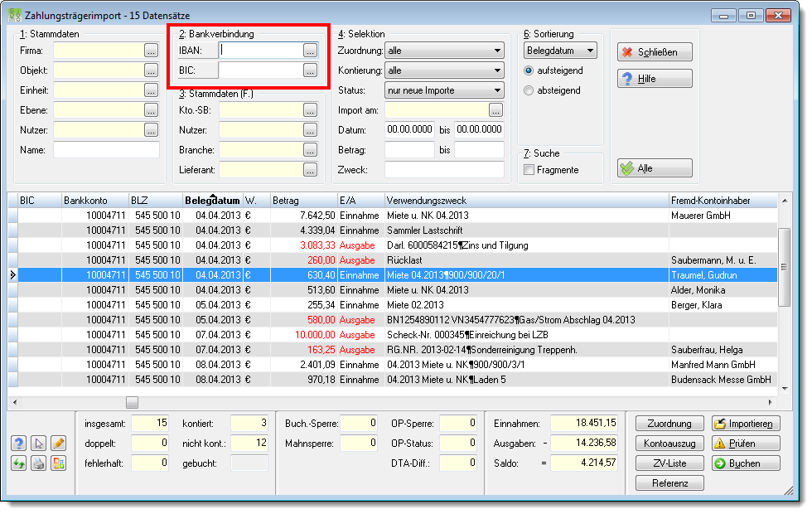812x514 pixels.
Task: Click the blue question mark help icon
Action: (x=19, y=444)
